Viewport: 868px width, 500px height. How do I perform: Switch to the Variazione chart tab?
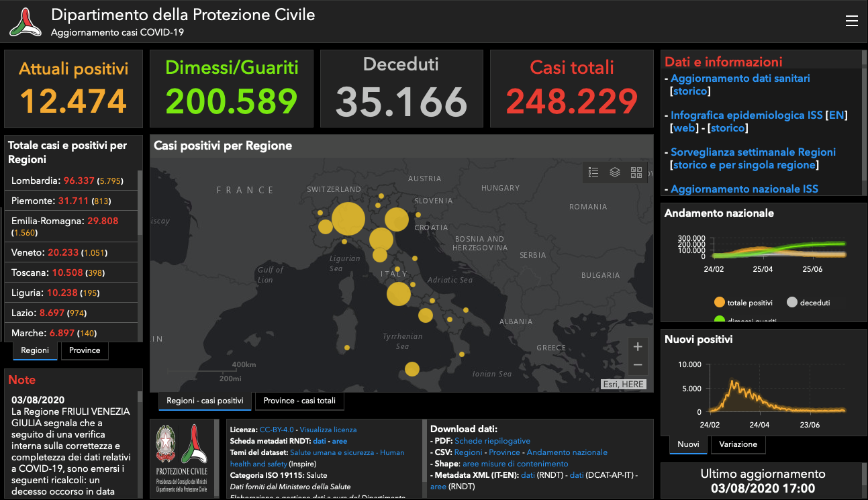[x=738, y=444]
